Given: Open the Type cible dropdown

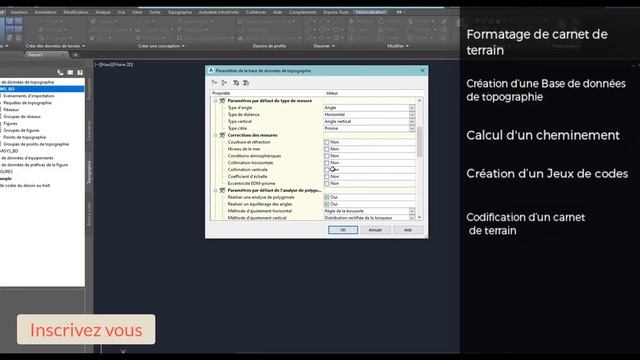Looking at the screenshot, I should pyautogui.click(x=412, y=129).
